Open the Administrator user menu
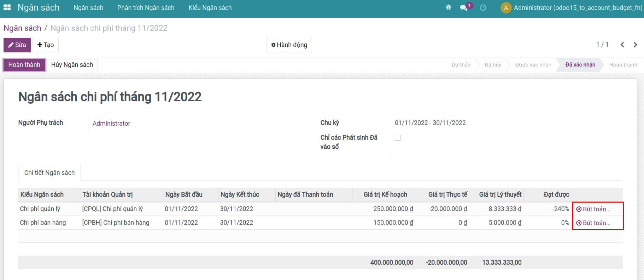644x280 pixels. point(571,7)
